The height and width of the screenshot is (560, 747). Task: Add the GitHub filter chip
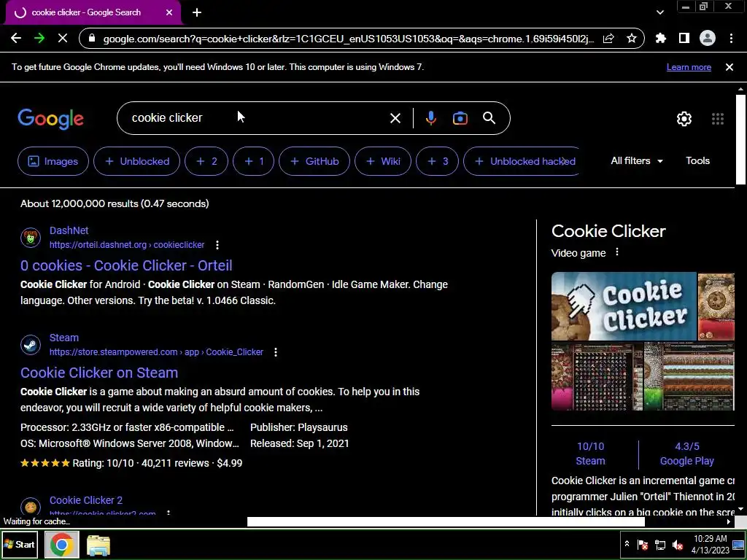314,161
